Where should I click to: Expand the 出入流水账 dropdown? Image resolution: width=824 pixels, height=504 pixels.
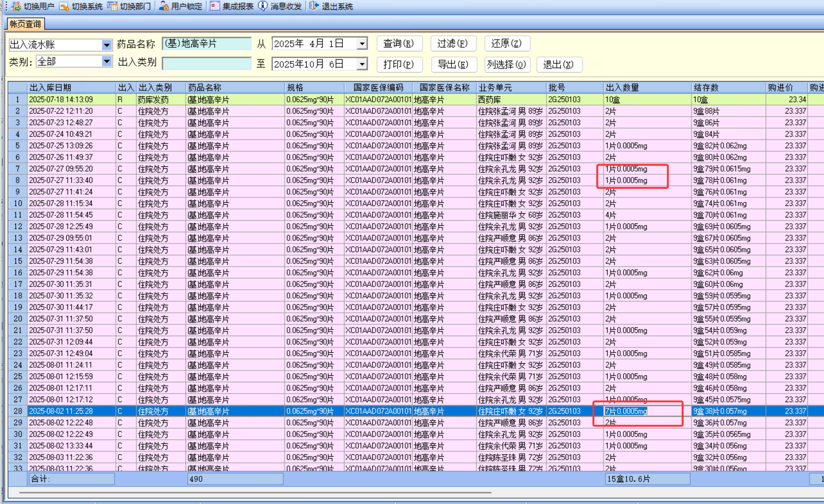(x=107, y=45)
